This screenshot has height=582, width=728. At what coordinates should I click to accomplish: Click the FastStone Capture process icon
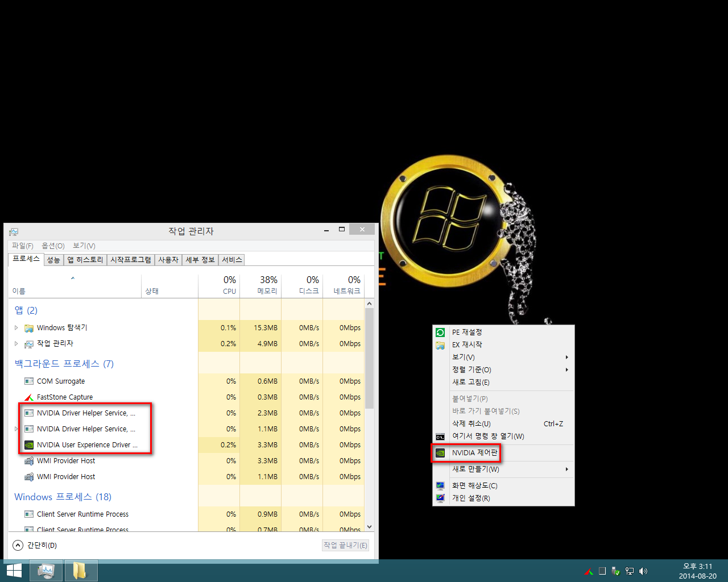point(29,397)
